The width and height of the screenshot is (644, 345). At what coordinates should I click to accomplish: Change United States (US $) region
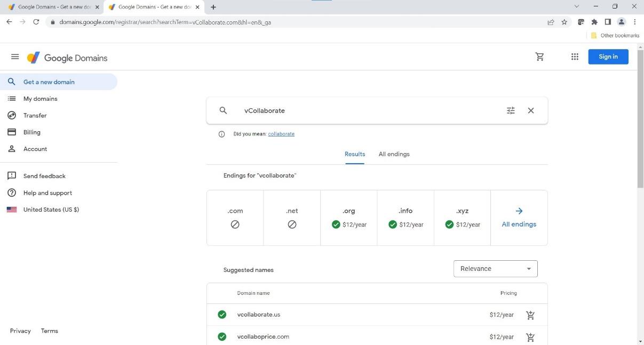click(59, 210)
